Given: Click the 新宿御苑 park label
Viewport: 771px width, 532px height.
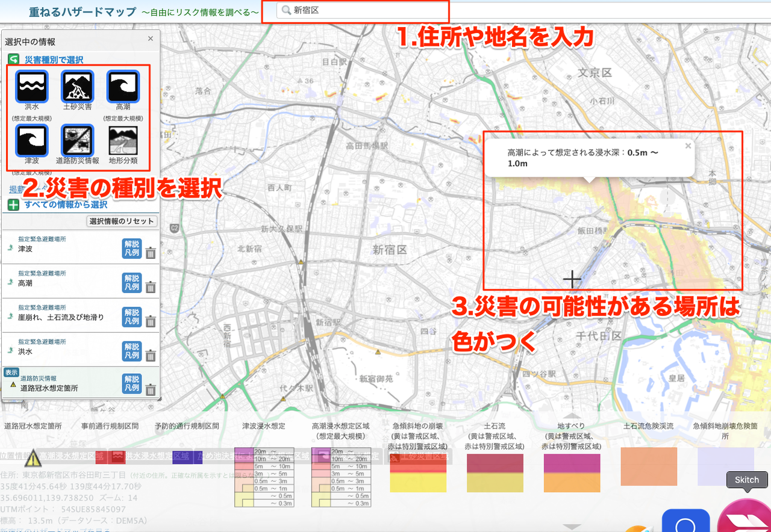Looking at the screenshot, I should [x=376, y=379].
